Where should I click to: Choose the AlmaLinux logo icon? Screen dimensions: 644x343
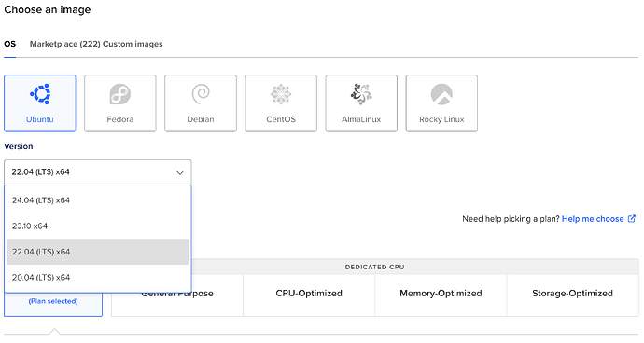point(361,94)
